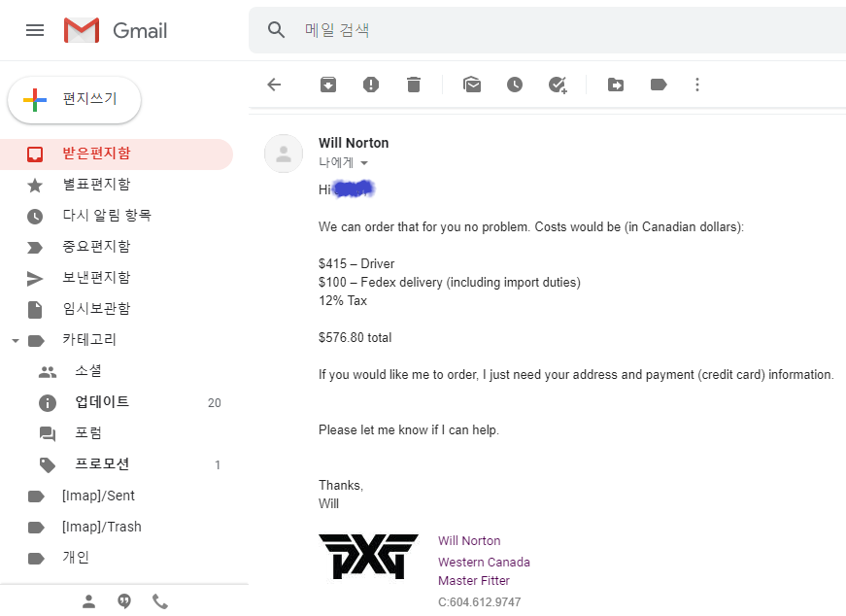
Task: Delete the email using the trash icon
Action: pyautogui.click(x=414, y=85)
